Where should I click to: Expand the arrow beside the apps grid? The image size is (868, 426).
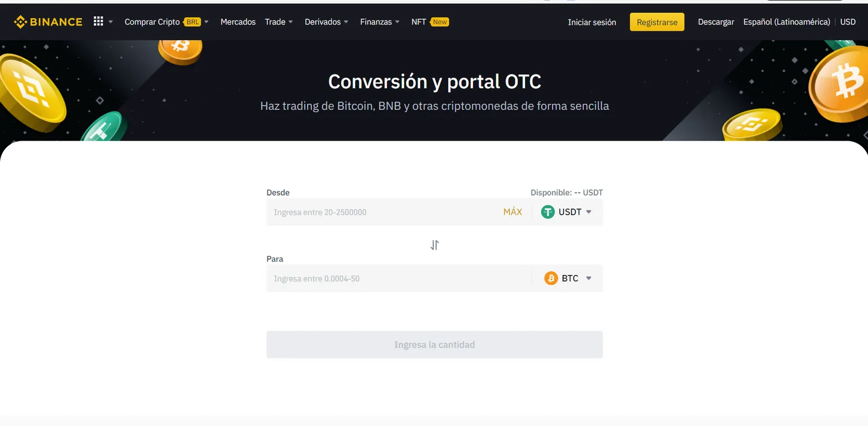click(x=111, y=22)
